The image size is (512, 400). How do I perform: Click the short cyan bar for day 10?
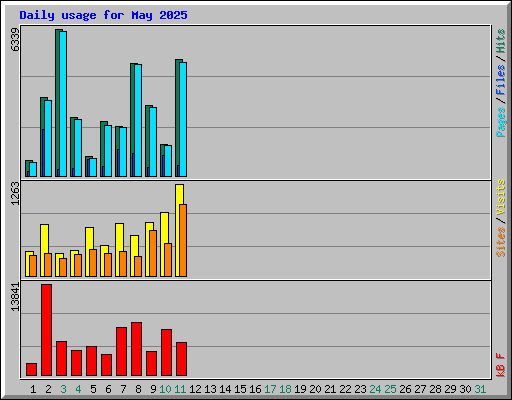click(168, 161)
